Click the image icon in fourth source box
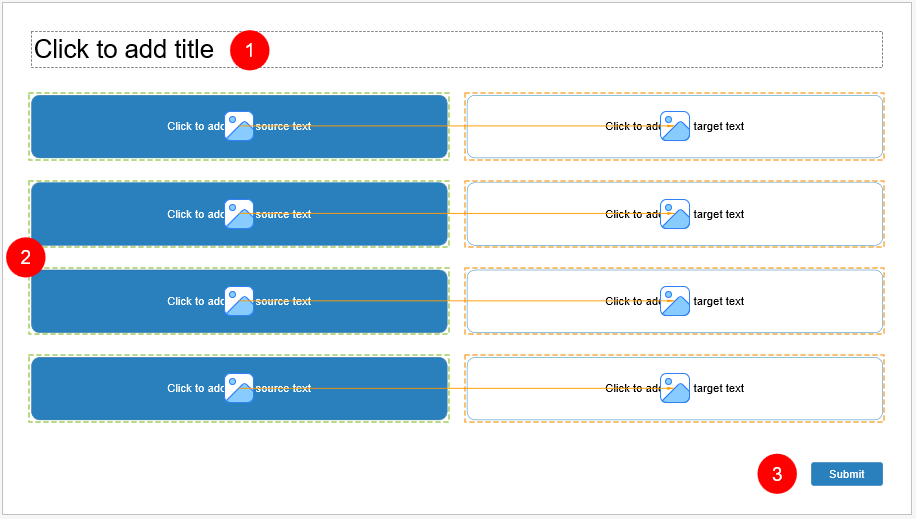This screenshot has height=519, width=916. tap(239, 388)
